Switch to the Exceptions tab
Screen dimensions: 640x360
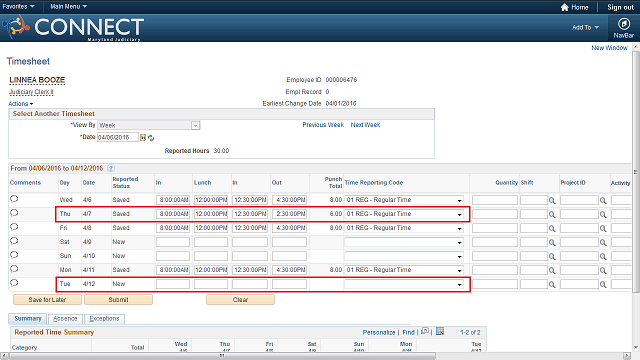[104, 319]
